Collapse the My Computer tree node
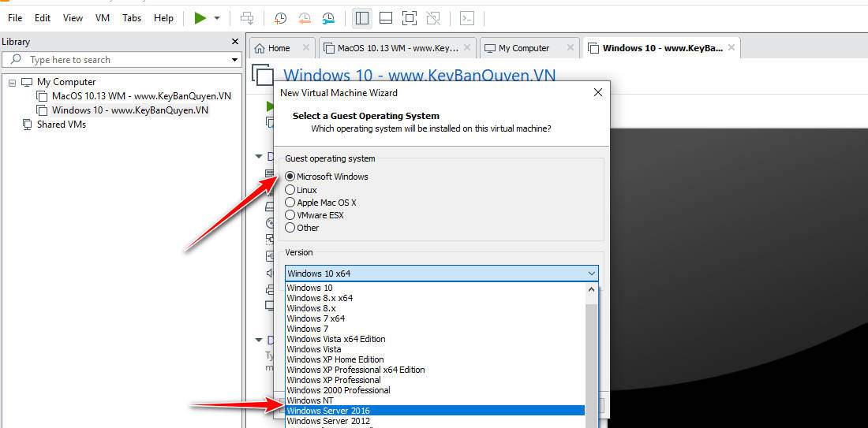 click(12, 83)
